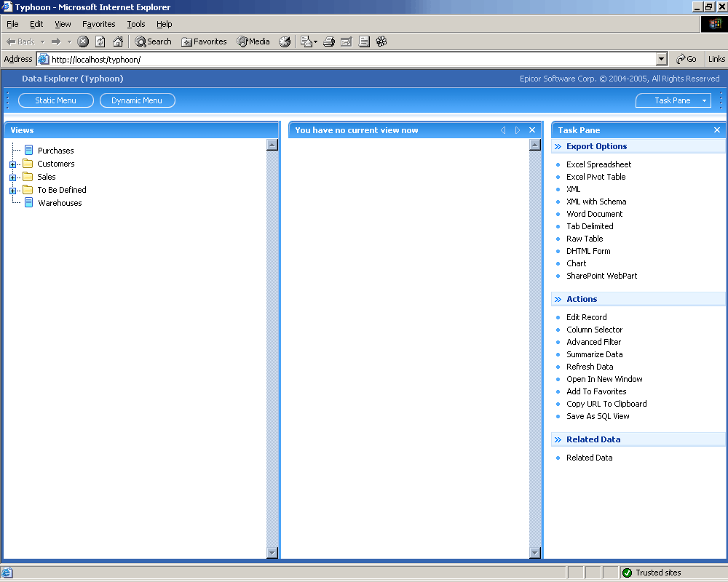The height and width of the screenshot is (582, 728).
Task: Export as Excel Pivot Table
Action: (596, 177)
